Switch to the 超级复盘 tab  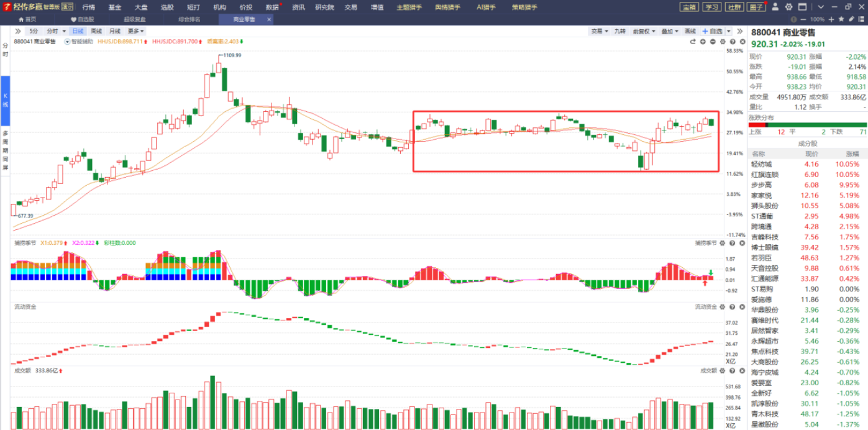click(134, 19)
